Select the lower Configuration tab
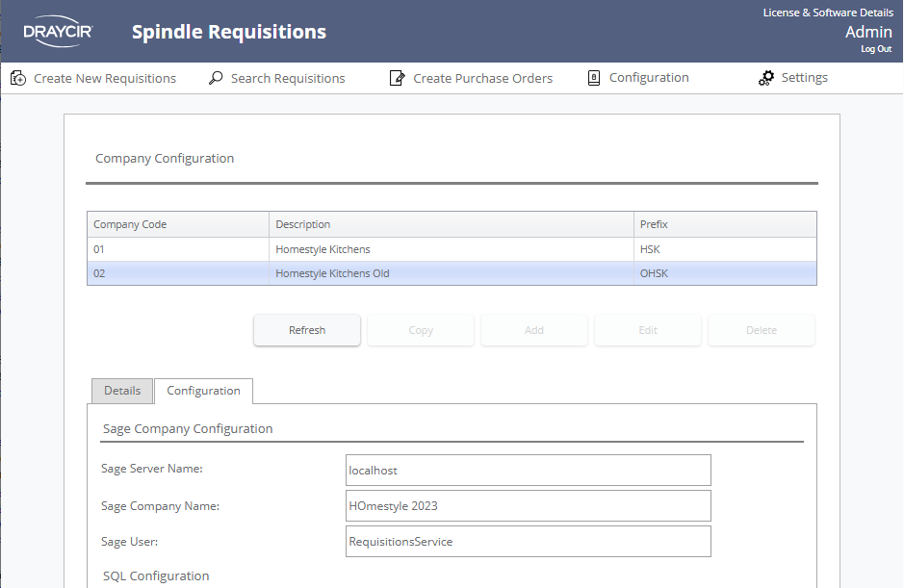Screen dimensions: 904x588 coord(203,391)
